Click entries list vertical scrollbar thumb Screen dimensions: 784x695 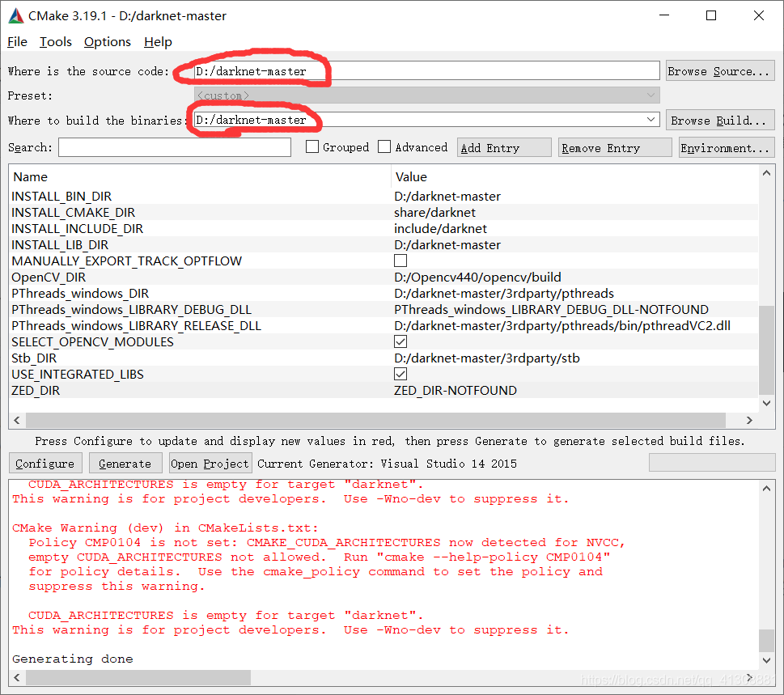766,350
